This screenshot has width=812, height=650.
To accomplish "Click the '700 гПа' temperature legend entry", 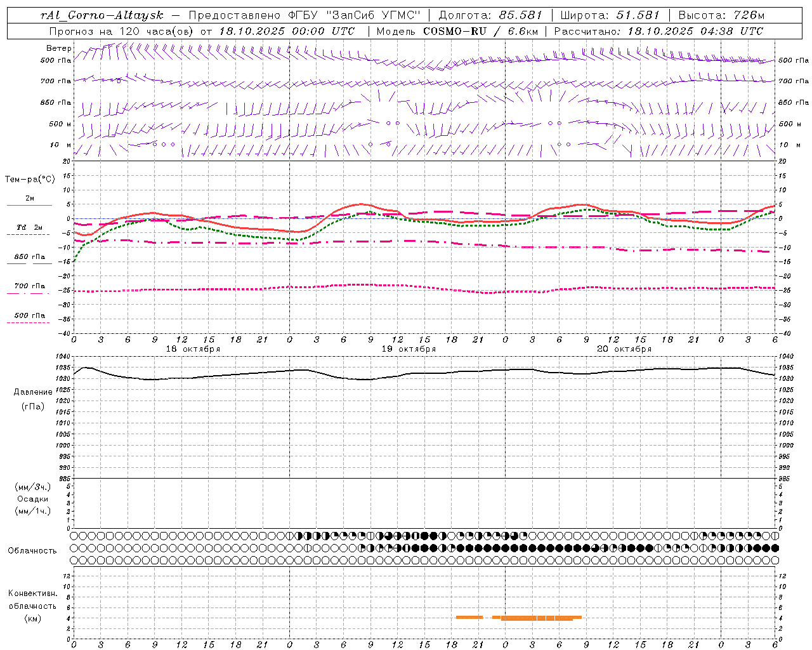I will pyautogui.click(x=29, y=286).
